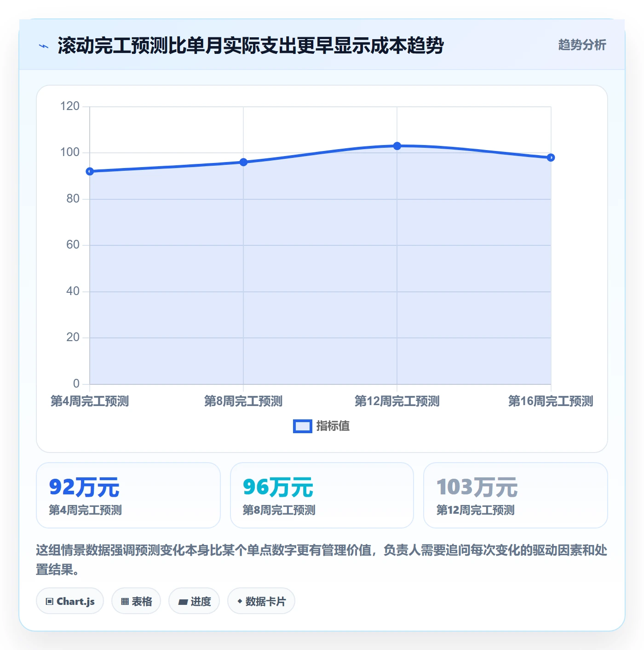Screen dimensions: 644x650
Task: Select the 第12周完工预测 peak data point
Action: (x=397, y=146)
